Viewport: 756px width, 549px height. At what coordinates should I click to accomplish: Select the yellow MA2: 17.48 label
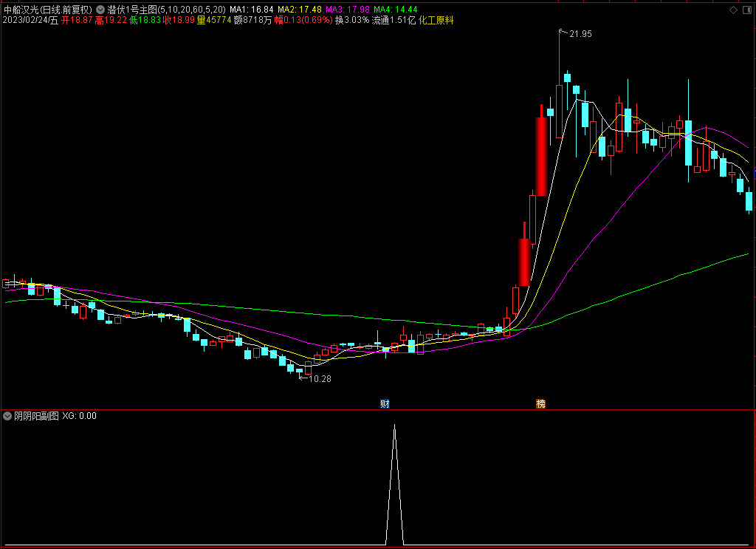300,10
